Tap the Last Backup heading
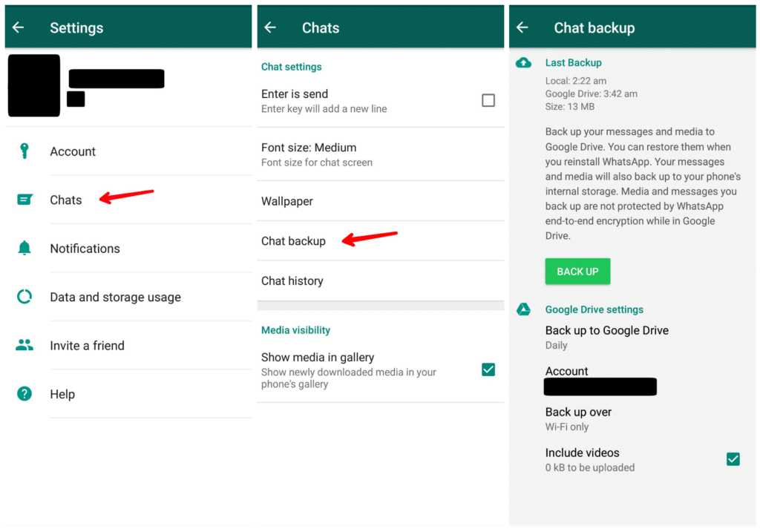760x532 pixels. coord(574,62)
